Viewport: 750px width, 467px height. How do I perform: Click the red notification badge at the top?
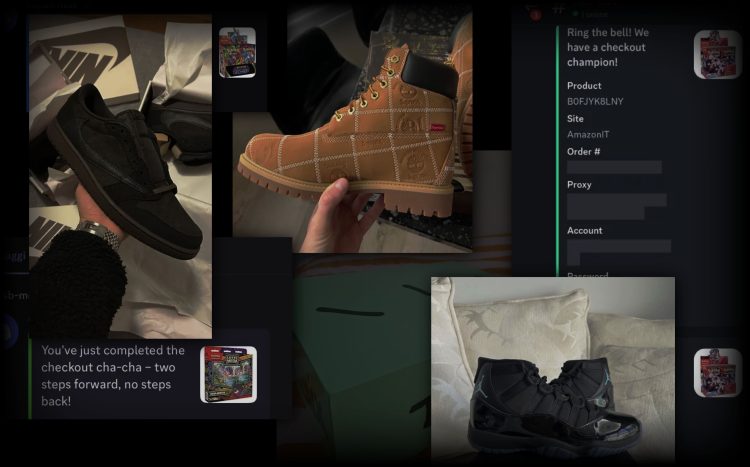[536, 13]
